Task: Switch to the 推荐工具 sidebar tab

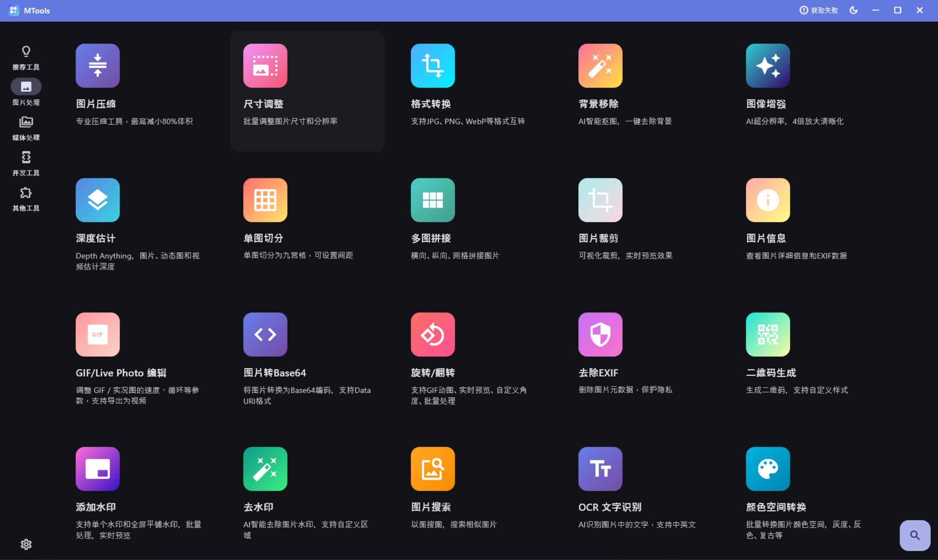Action: 26,57
